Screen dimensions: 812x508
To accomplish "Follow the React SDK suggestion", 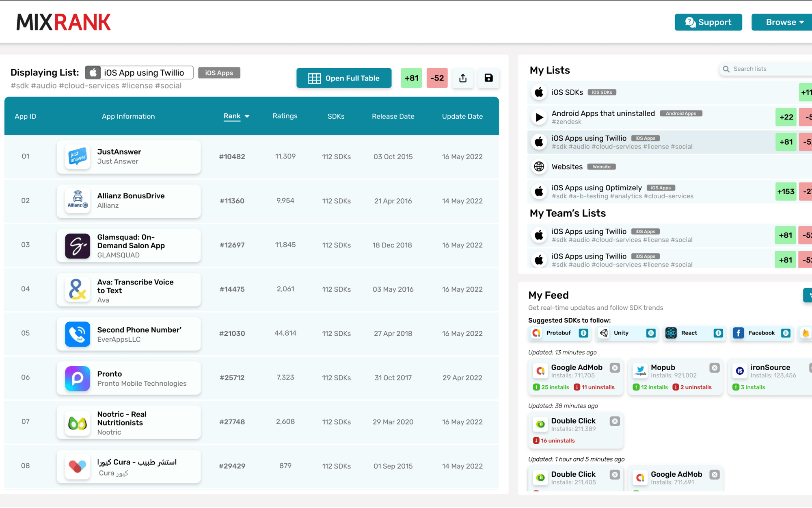I will tap(718, 333).
